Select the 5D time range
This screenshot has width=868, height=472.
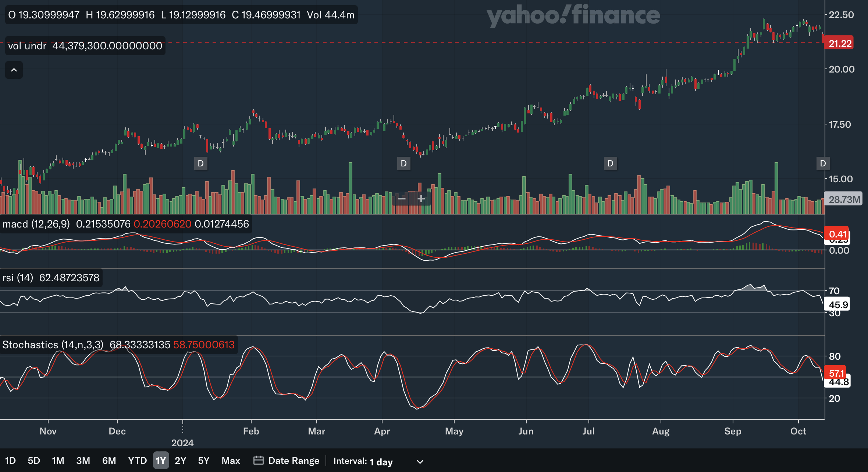(x=34, y=461)
